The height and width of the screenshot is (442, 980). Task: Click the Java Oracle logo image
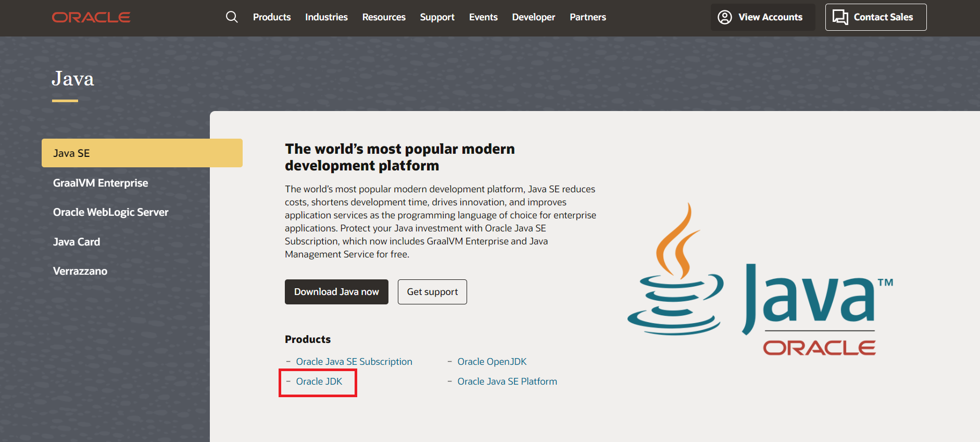tap(760, 279)
